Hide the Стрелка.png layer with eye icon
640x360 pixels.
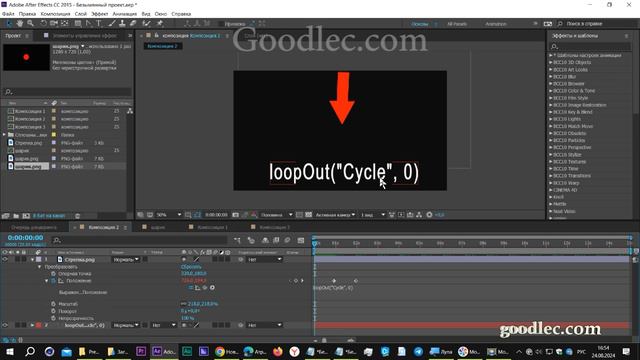coord(5,259)
